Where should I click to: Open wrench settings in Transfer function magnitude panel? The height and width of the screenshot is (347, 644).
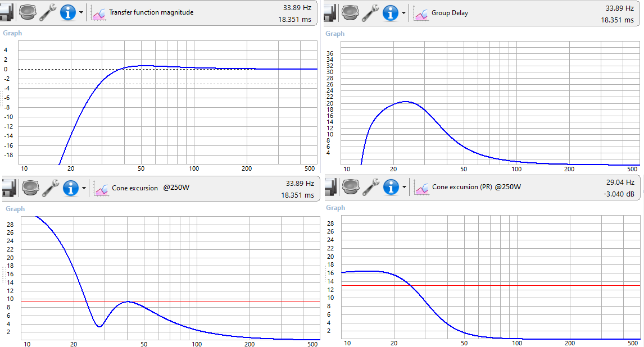tap(48, 12)
